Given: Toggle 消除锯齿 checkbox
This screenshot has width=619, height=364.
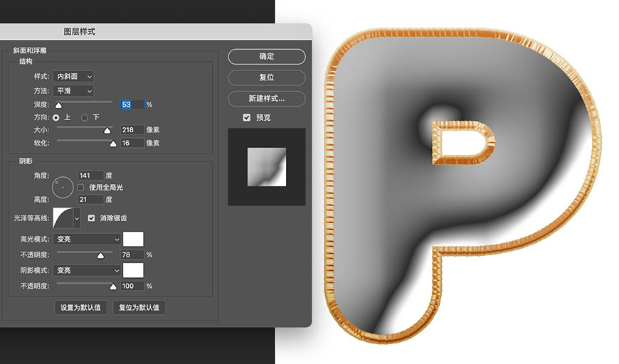Looking at the screenshot, I should click(x=91, y=218).
